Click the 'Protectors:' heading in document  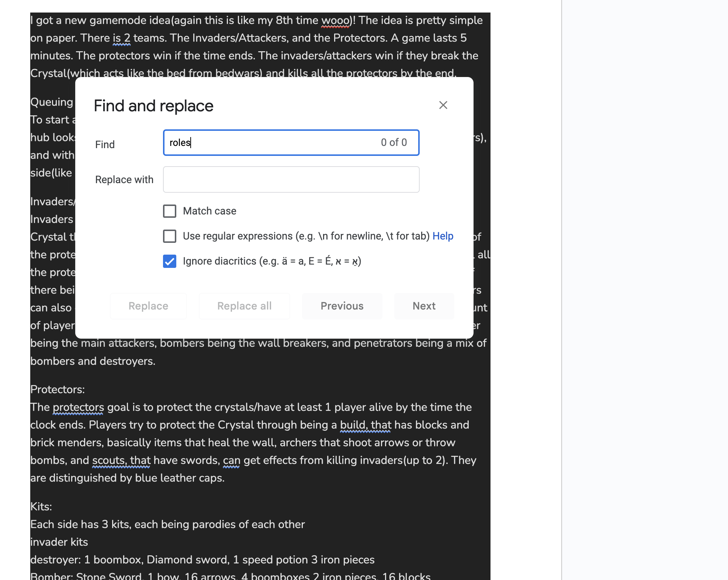tap(58, 389)
